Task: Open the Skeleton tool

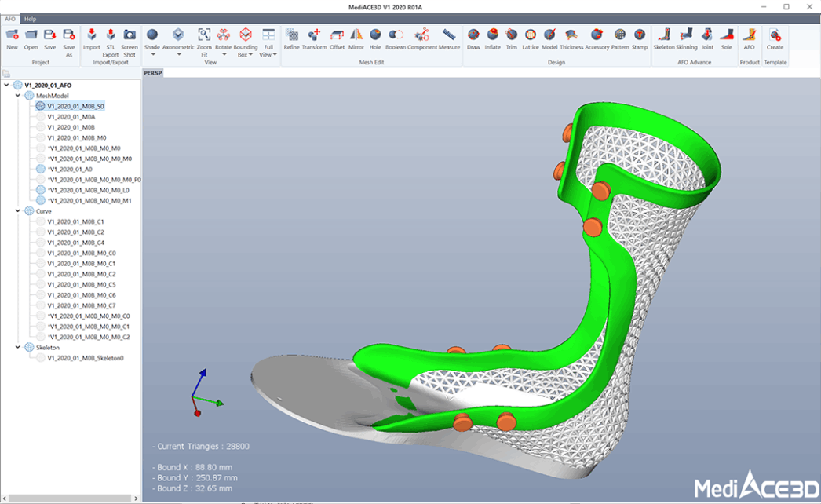Action: coord(664,35)
